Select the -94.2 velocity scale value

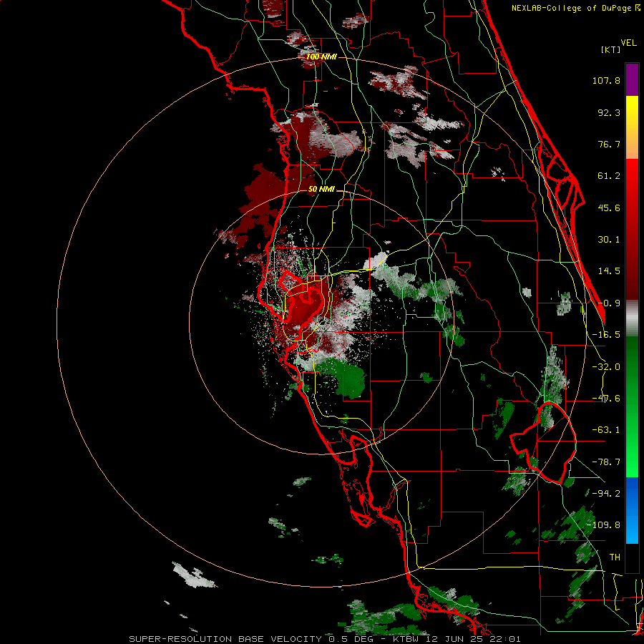tap(606, 493)
